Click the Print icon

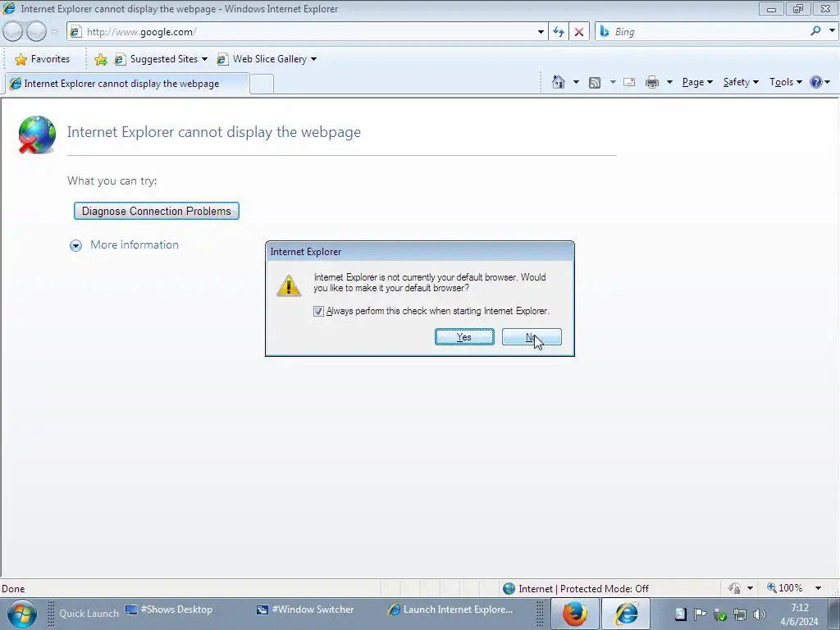coord(652,82)
